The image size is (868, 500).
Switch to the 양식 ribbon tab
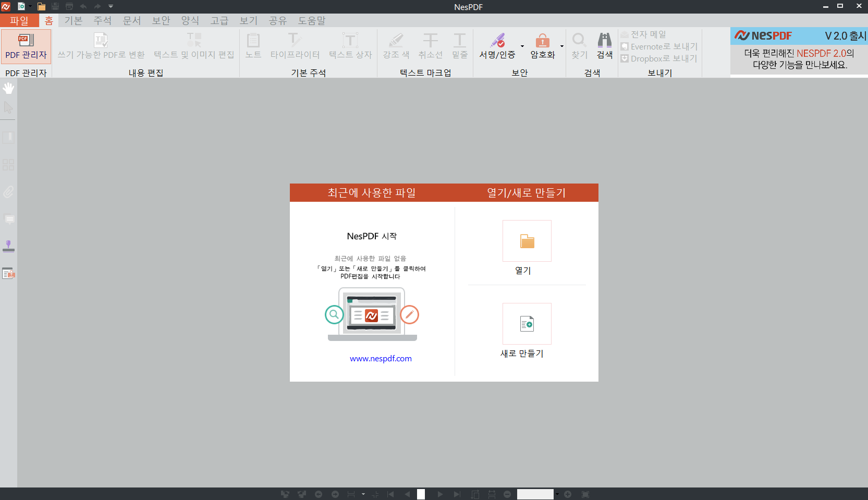coord(190,20)
